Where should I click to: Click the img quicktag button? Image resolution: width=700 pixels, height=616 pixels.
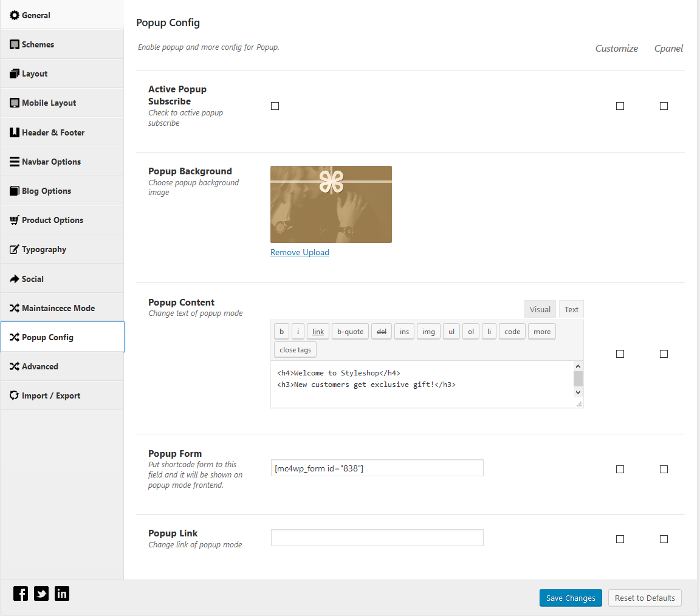(428, 332)
